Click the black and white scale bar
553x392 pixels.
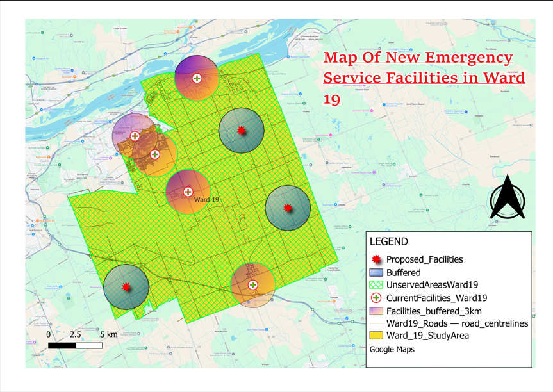pyautogui.click(x=75, y=346)
